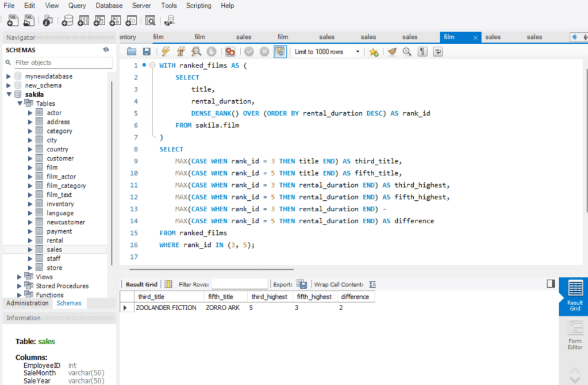This screenshot has width=588, height=385.
Task: Toggle invisible characters display
Action: (x=422, y=52)
